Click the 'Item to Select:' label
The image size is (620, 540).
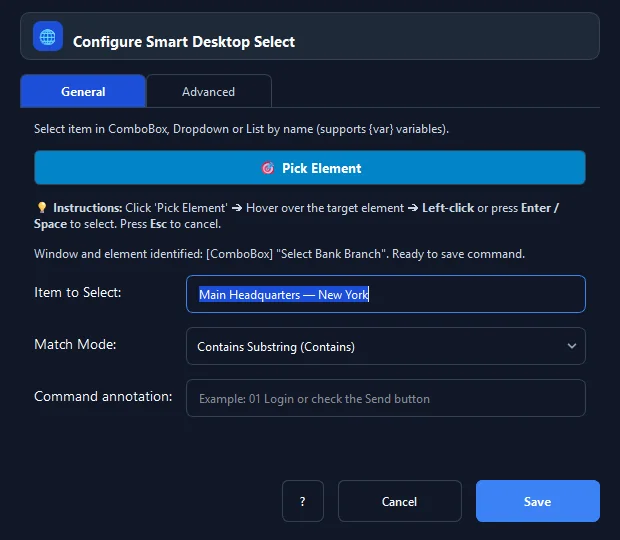(x=78, y=293)
